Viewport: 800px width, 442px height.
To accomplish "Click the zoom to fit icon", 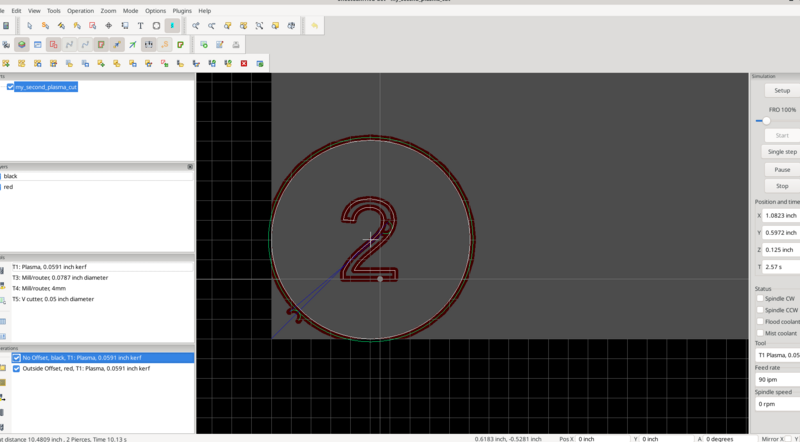I will 259,26.
